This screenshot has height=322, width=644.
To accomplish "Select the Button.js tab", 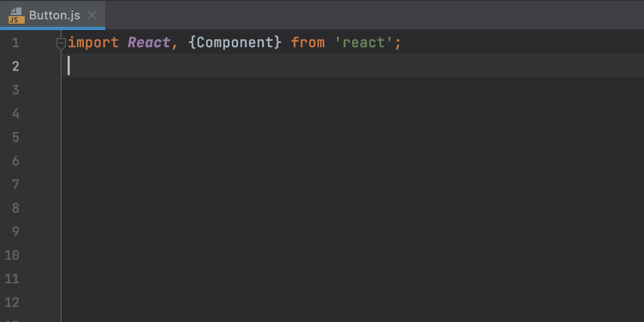I will 54,16.
